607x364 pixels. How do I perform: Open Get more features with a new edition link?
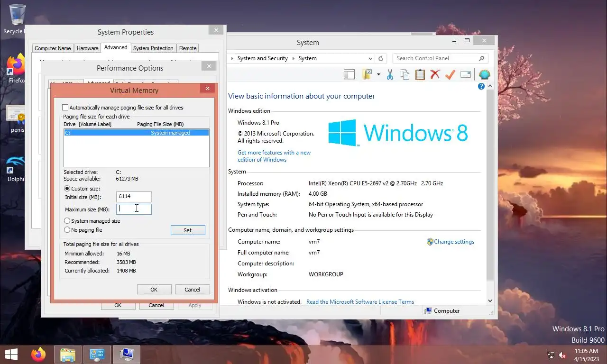[x=274, y=156]
